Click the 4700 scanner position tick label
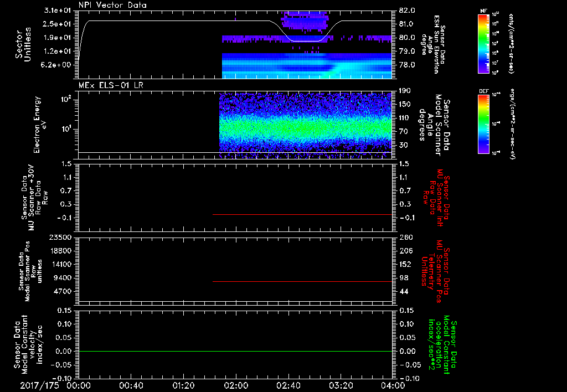567x392 pixels. (63, 291)
